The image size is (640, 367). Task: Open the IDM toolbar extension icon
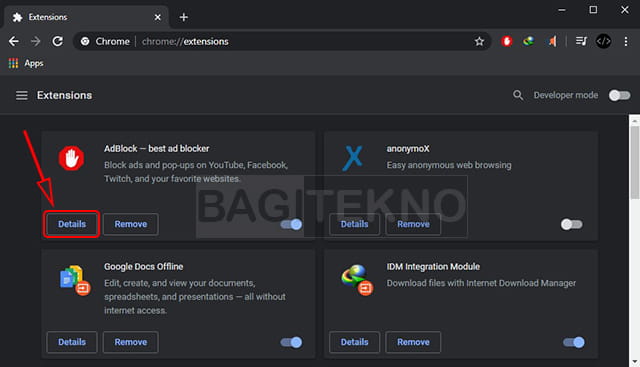coord(529,41)
